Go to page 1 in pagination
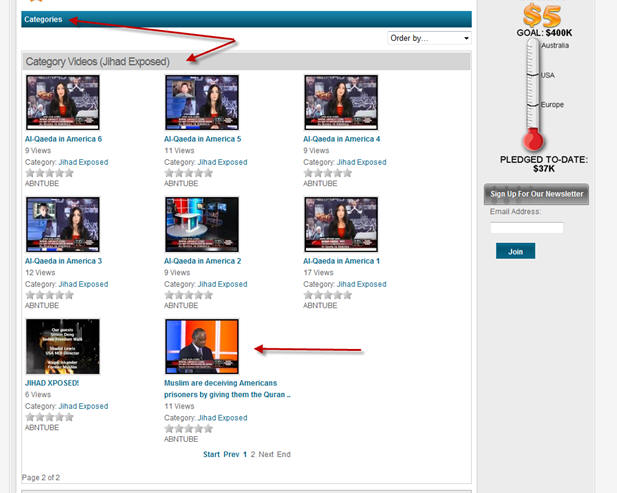The width and height of the screenshot is (617, 493). tap(245, 454)
